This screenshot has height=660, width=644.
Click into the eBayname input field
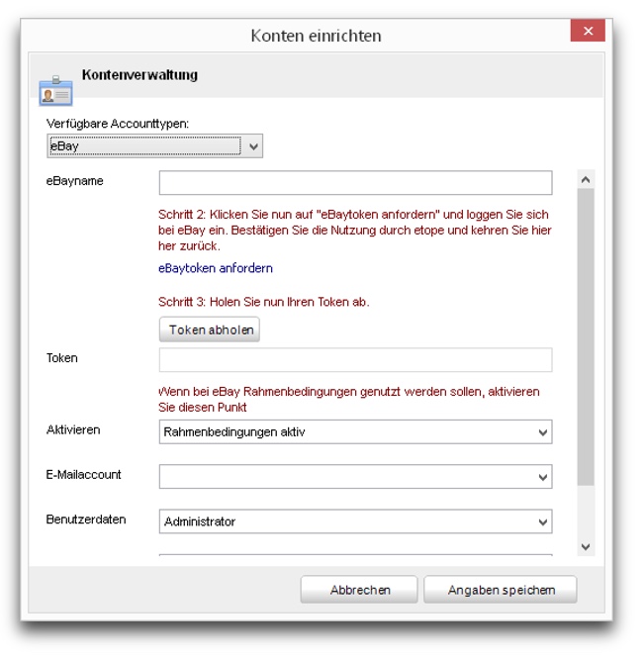pos(355,183)
